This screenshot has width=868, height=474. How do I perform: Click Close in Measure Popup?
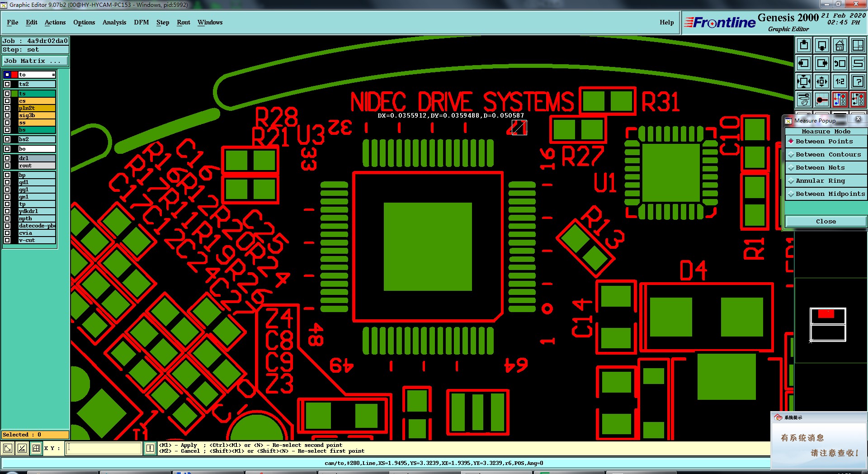(x=826, y=222)
